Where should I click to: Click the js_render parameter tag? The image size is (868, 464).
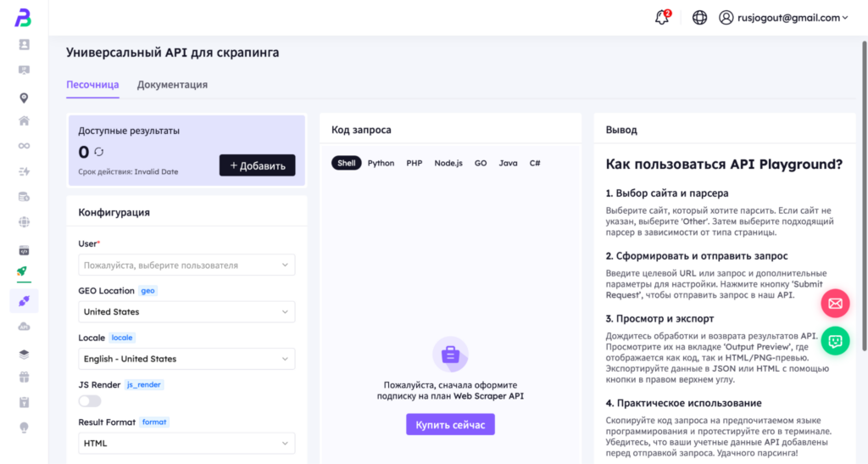click(144, 385)
